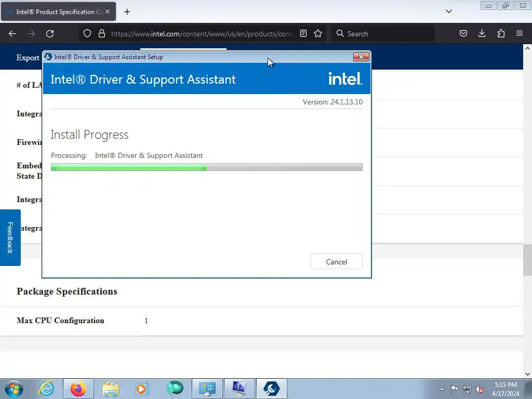This screenshot has width=532, height=399.
Task: Open the Action Center flag icon
Action: click(x=454, y=389)
